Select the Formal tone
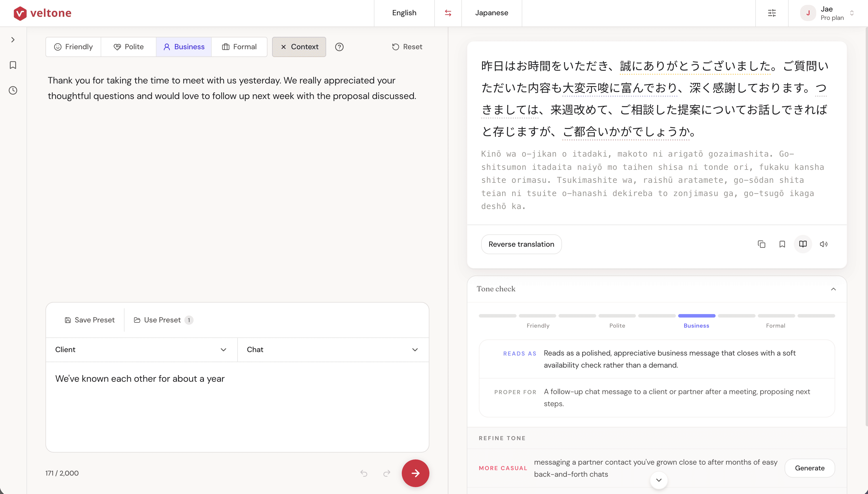Screen dimensions: 868x494 [239, 47]
